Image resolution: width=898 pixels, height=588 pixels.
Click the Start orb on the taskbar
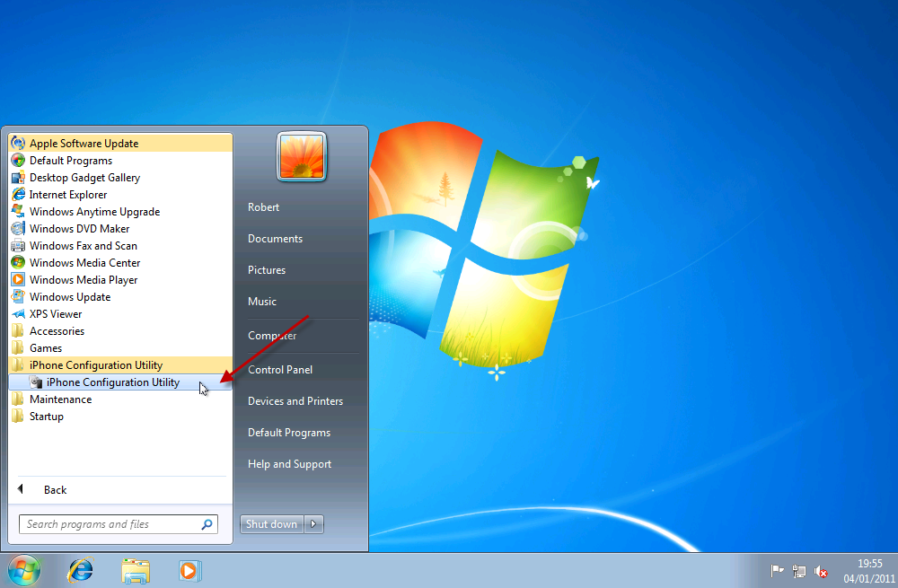(x=24, y=570)
